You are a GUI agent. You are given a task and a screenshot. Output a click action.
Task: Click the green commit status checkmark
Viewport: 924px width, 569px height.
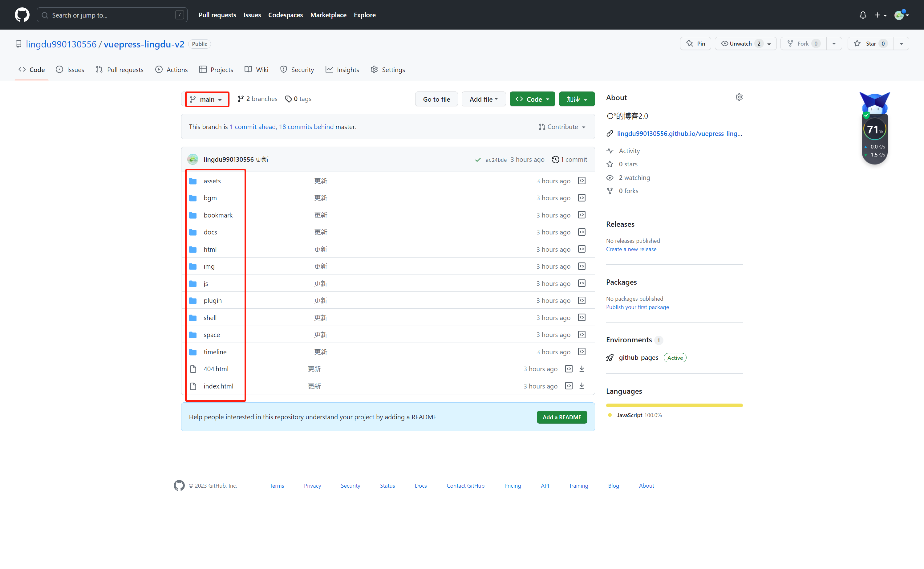coord(478,160)
